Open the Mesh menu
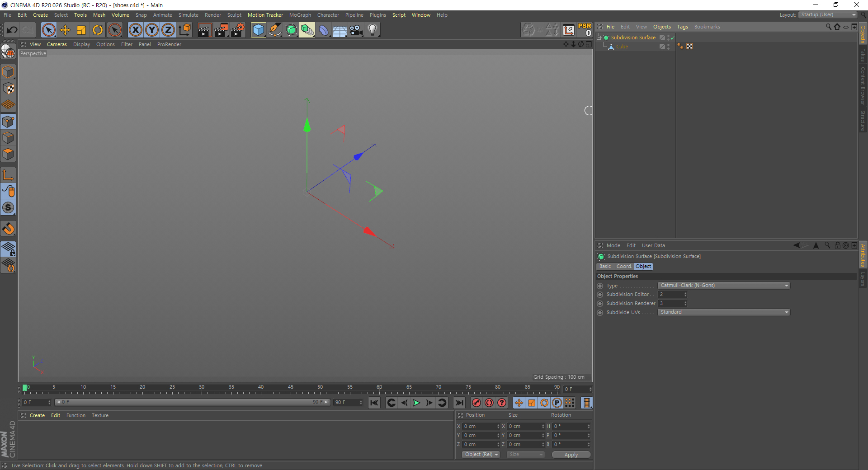 pos(99,15)
